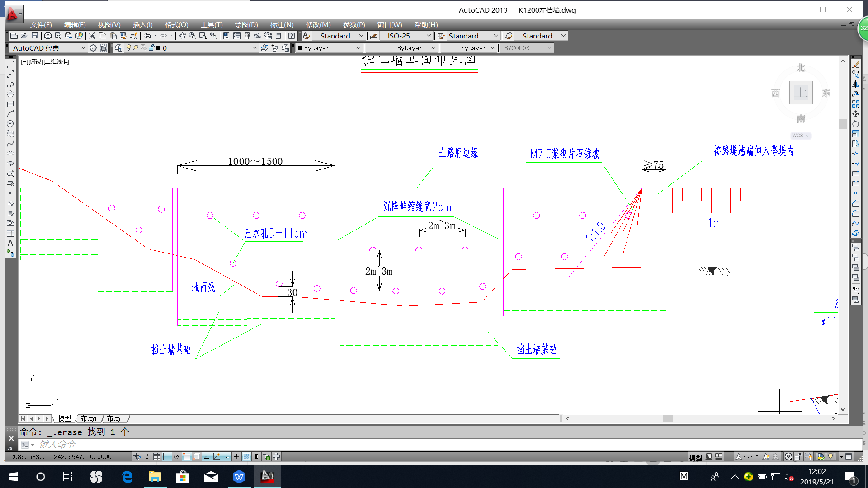Select the Pan hand tool
This screenshot has height=488, width=868.
(x=182, y=36)
